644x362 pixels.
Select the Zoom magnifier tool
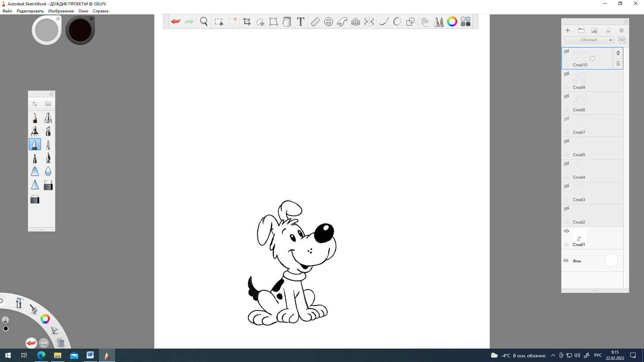point(204,21)
